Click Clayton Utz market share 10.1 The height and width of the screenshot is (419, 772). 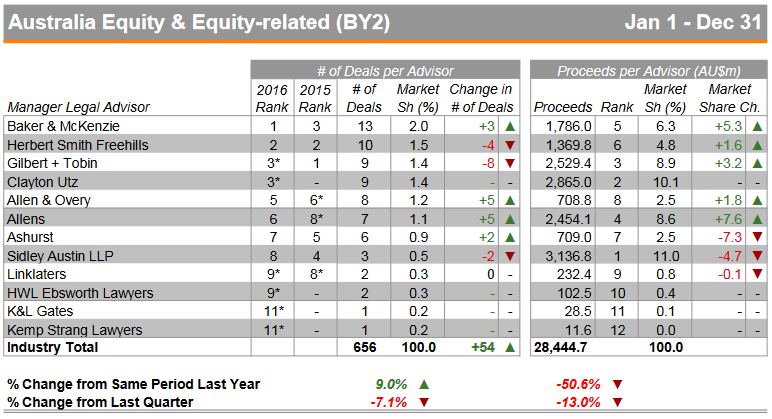click(x=666, y=182)
